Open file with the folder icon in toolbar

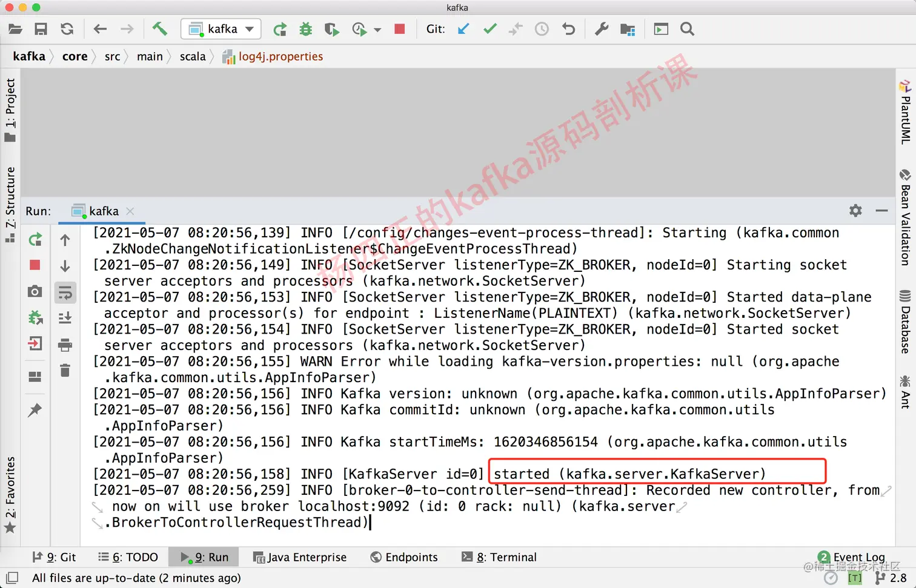click(15, 29)
